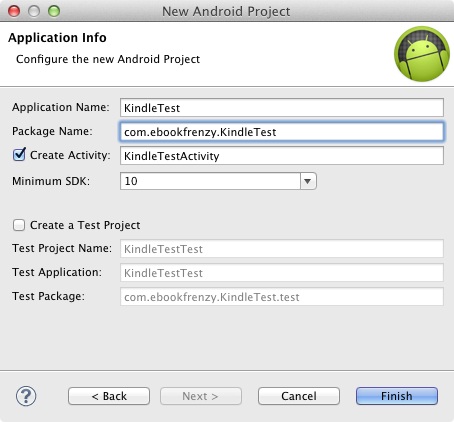Uncheck the Create Activity checkbox

coord(19,155)
